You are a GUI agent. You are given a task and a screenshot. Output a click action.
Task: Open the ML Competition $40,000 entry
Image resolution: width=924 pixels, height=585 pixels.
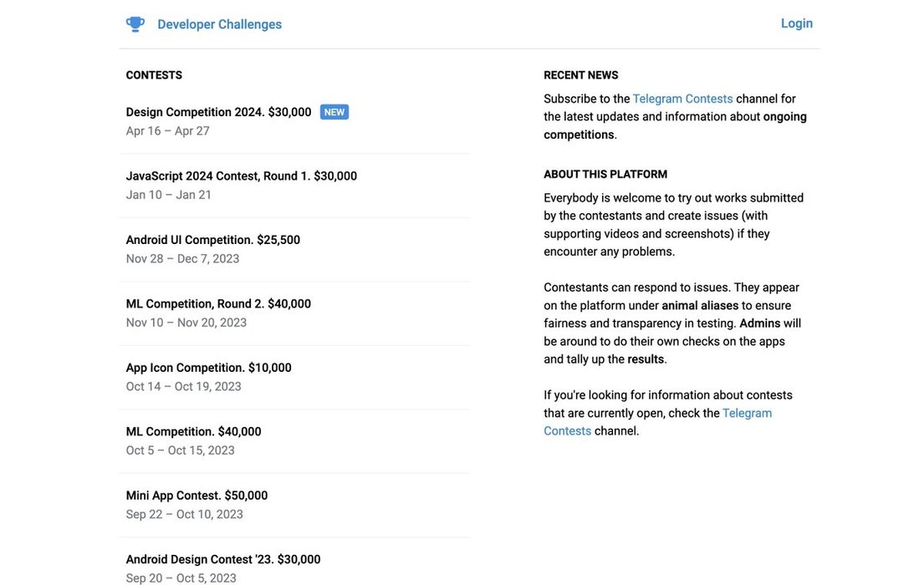tap(193, 432)
